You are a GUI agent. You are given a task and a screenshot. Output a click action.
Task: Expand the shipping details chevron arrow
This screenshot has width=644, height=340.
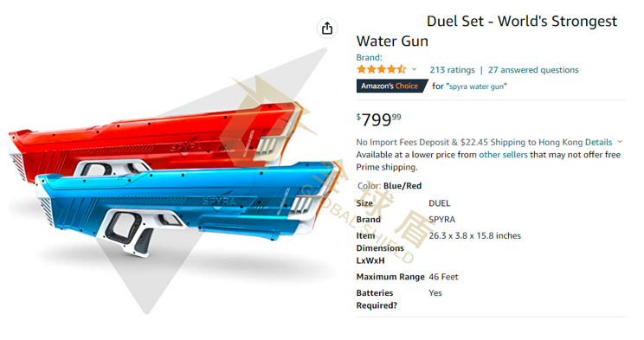tap(620, 142)
